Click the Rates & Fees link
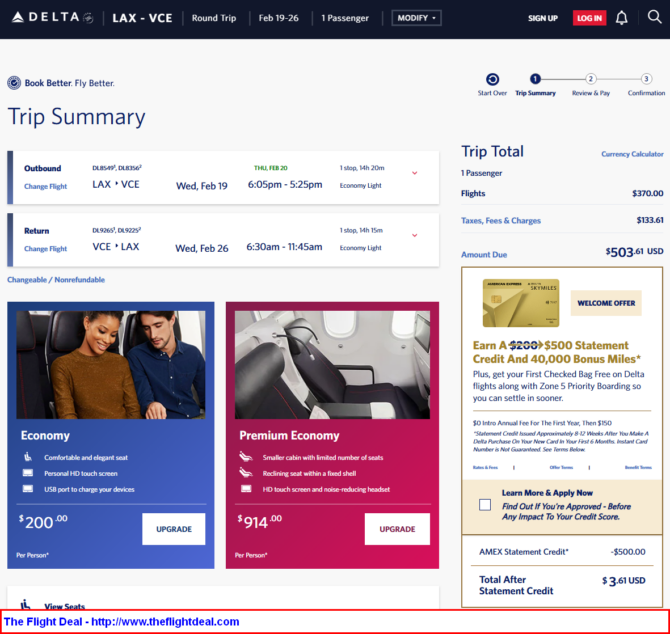The height and width of the screenshot is (634, 670). coord(485,467)
